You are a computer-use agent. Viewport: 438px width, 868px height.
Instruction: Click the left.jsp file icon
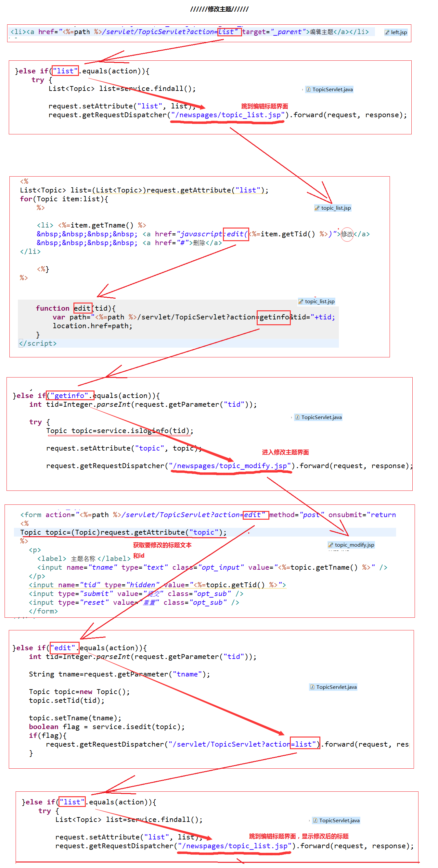tap(387, 32)
